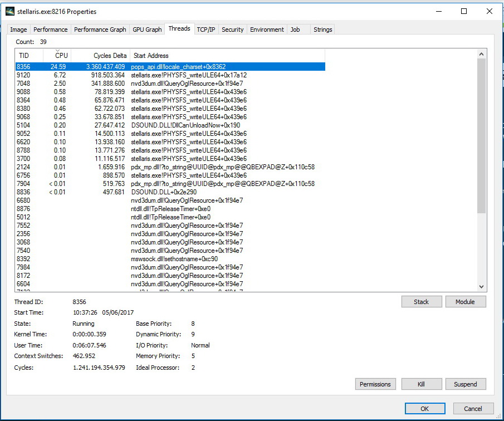Click the scroll up arrow of thread list
This screenshot has width=504, height=421.
[x=482, y=54]
